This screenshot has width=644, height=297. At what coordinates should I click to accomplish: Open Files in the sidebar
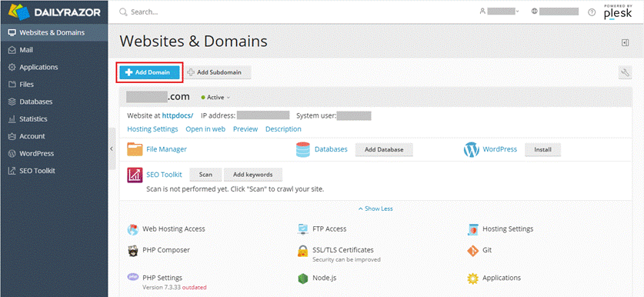(x=54, y=84)
